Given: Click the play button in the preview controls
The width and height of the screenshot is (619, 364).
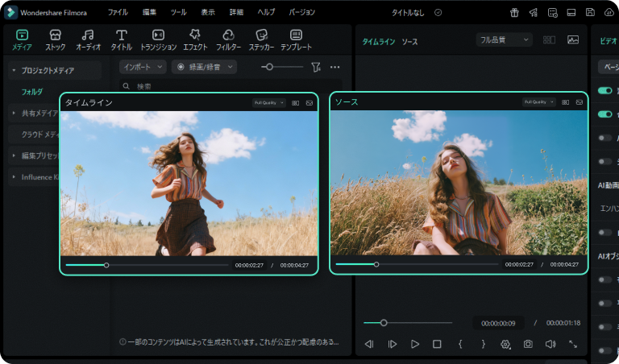Looking at the screenshot, I should tap(415, 344).
